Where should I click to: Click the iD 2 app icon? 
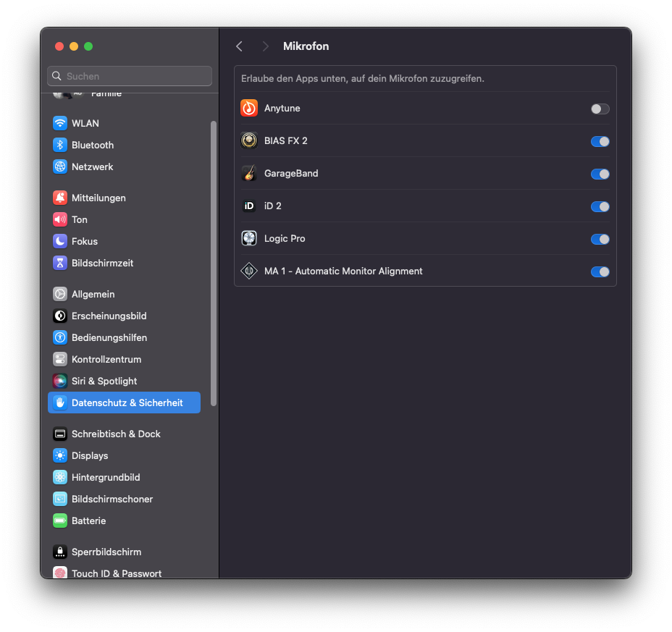click(249, 206)
